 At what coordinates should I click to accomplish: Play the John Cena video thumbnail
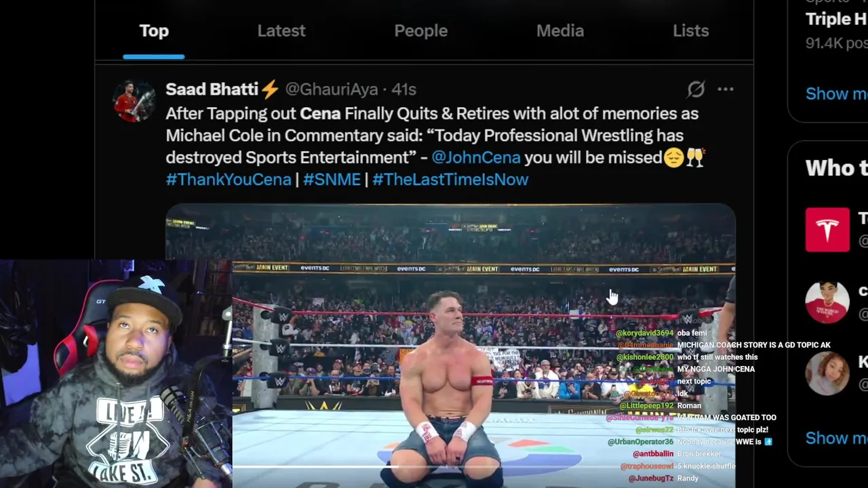pos(450,346)
